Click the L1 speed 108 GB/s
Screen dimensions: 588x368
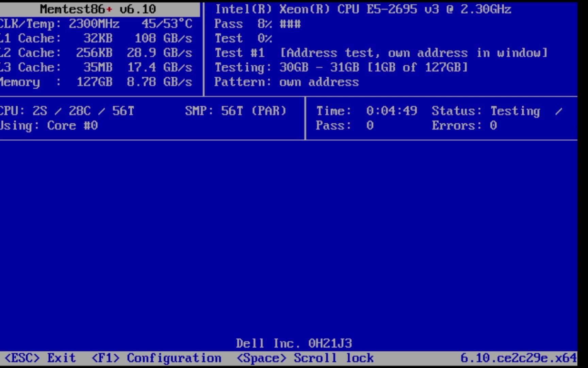click(x=163, y=39)
